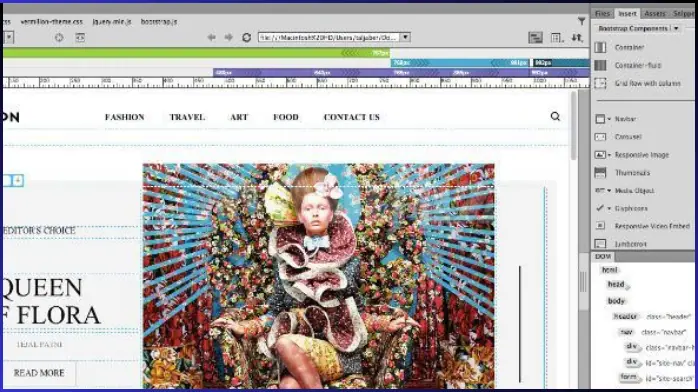The height and width of the screenshot is (392, 698).
Task: Insert a Navbar component
Action: coord(625,119)
